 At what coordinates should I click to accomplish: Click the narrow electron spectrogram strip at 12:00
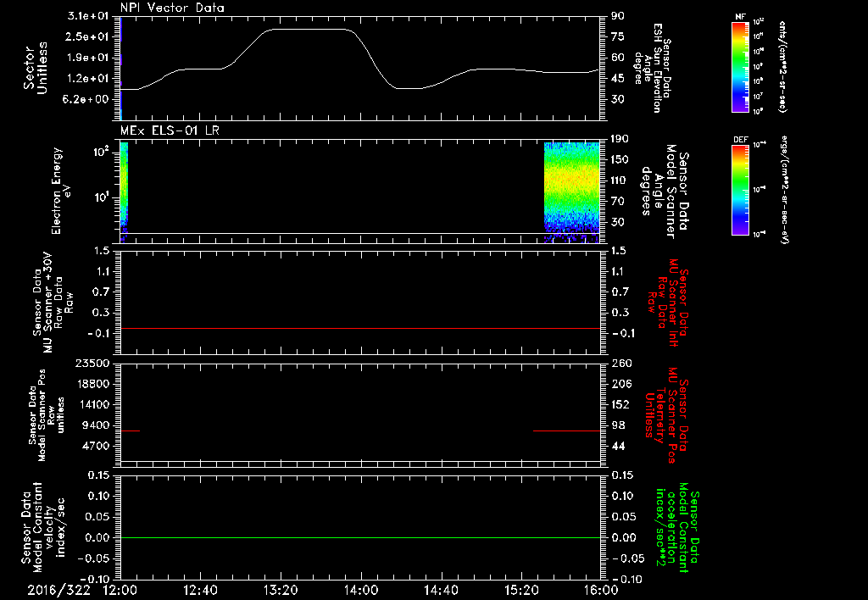tap(124, 192)
